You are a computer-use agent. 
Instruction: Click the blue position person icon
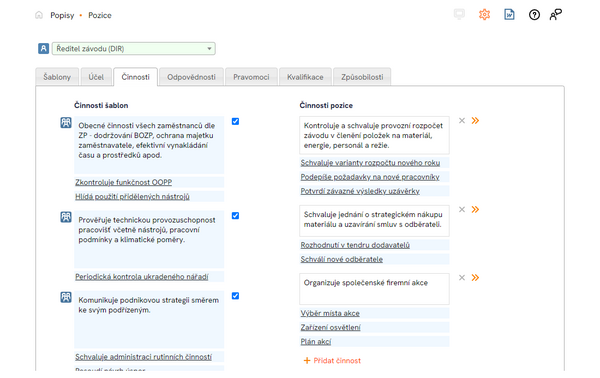[43, 49]
